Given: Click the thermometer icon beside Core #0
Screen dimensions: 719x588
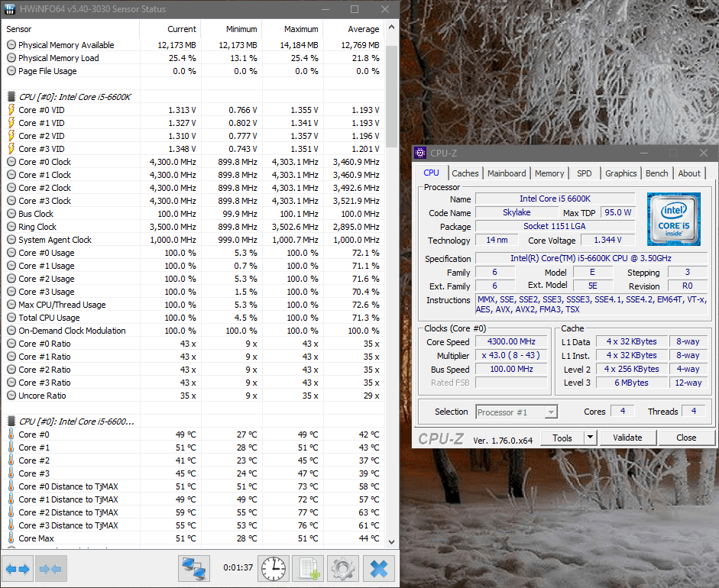Looking at the screenshot, I should click(x=11, y=434).
